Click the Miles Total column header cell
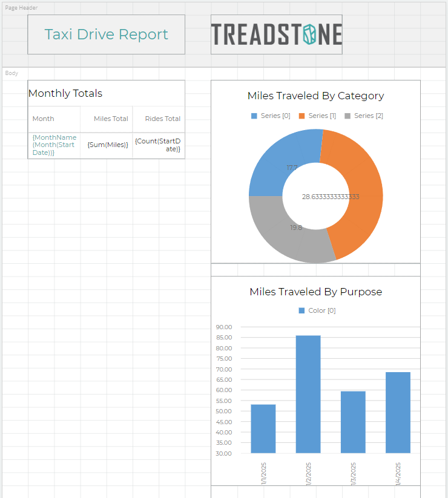448x498 pixels. click(x=107, y=119)
